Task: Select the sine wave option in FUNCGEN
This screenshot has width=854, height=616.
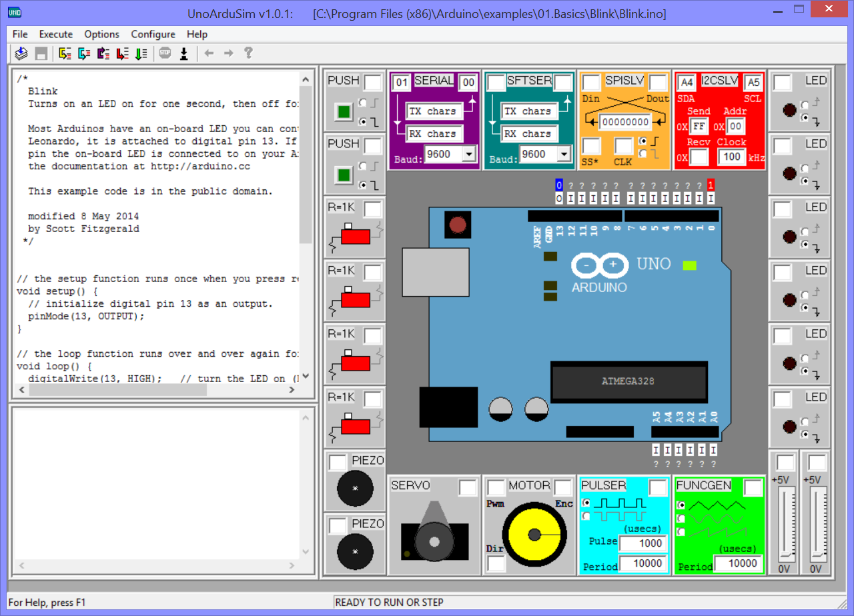Action: point(681,518)
